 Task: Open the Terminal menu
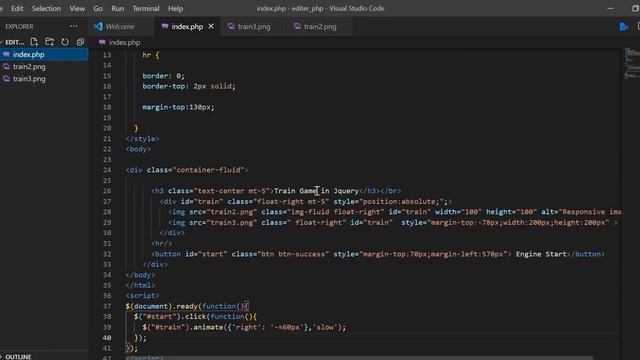[x=146, y=9]
